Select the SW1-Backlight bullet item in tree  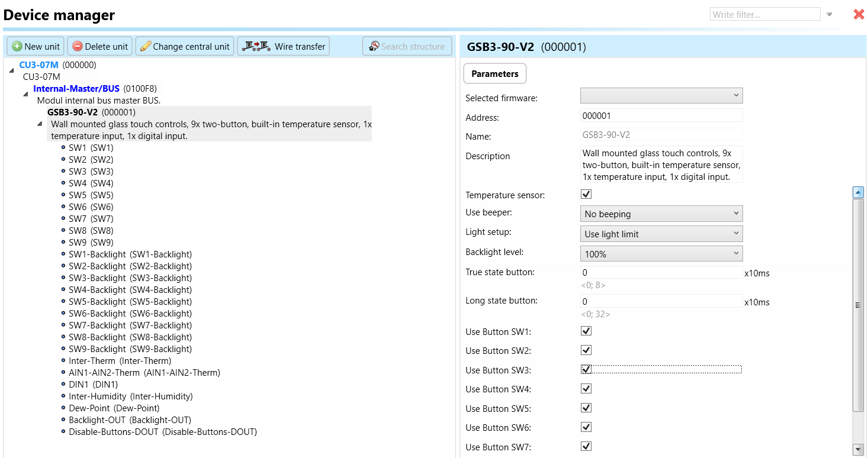pyautogui.click(x=130, y=254)
